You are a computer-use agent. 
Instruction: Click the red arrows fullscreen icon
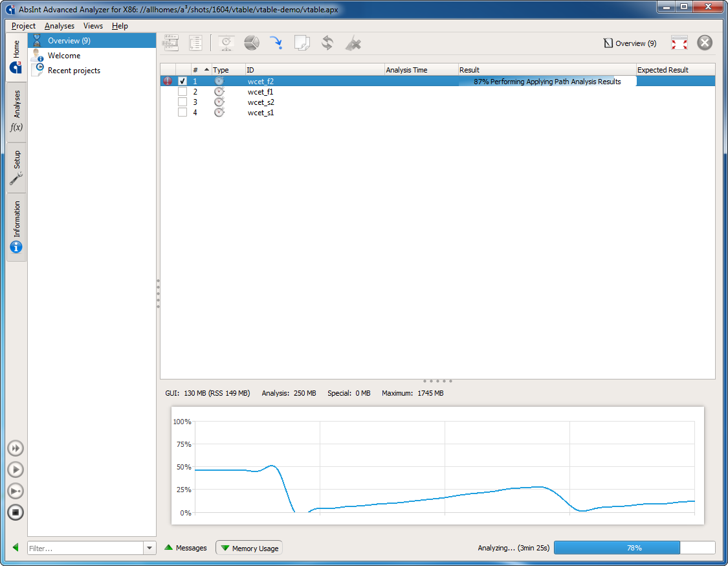coord(679,43)
